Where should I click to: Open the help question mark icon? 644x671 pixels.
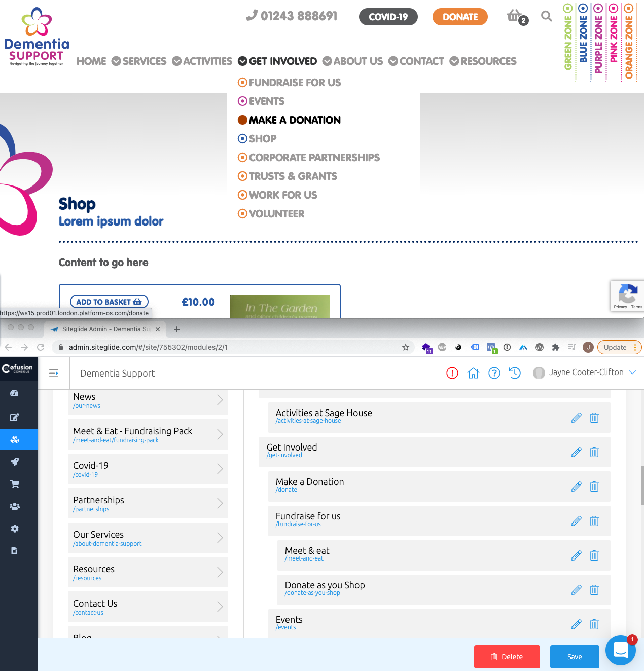pos(494,373)
